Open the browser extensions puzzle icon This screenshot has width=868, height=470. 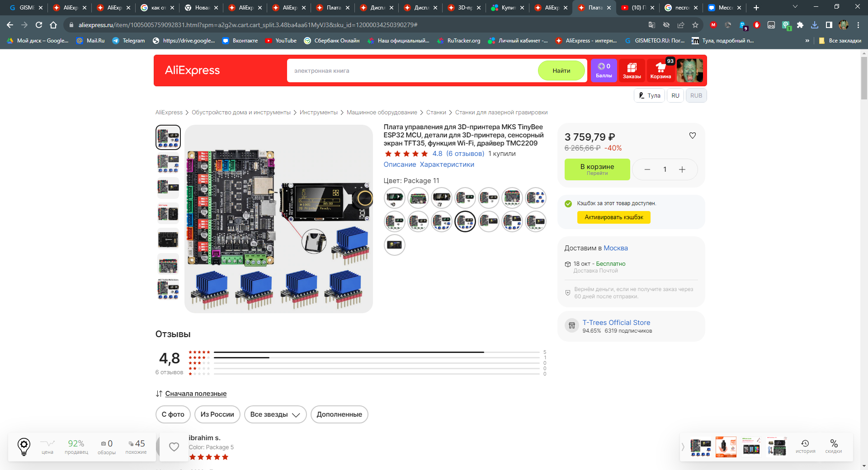point(800,25)
